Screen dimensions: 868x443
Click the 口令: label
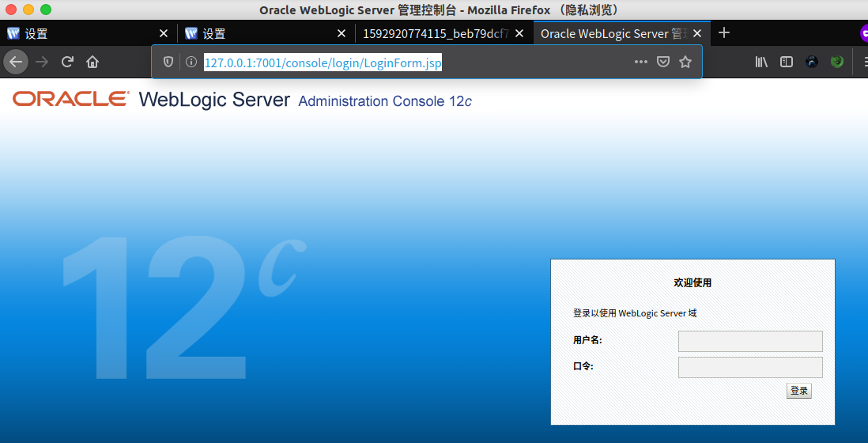583,366
